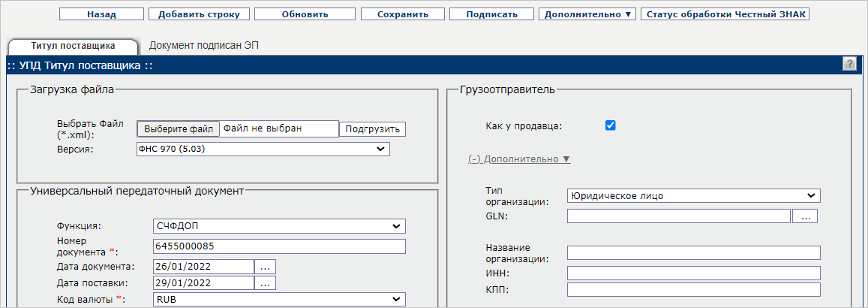Open the Код валюты dropdown

click(x=278, y=299)
